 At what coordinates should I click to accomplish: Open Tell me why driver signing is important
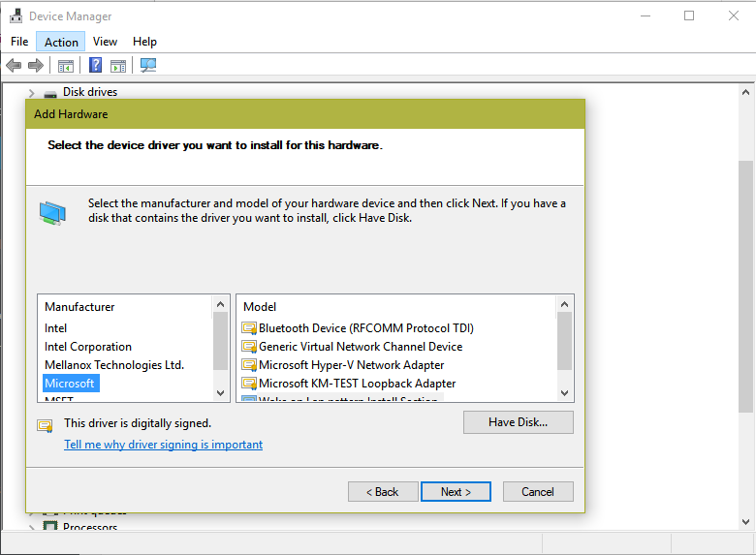click(x=164, y=445)
